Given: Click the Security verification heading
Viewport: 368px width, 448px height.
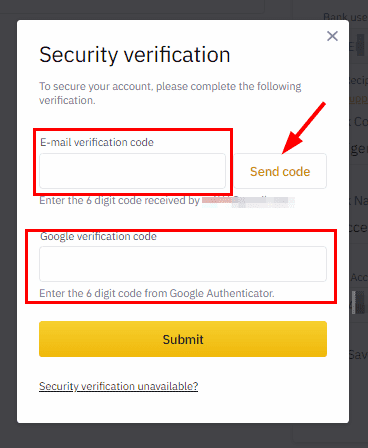Looking at the screenshot, I should pos(135,55).
